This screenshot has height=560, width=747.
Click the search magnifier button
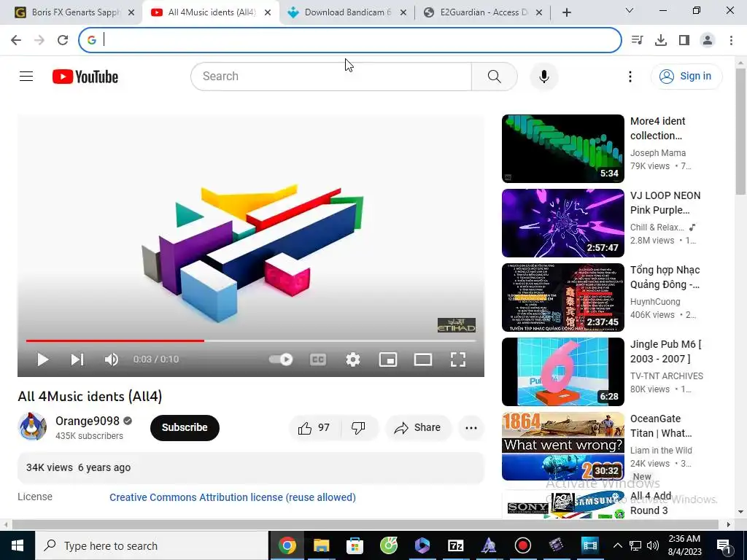pos(494,76)
